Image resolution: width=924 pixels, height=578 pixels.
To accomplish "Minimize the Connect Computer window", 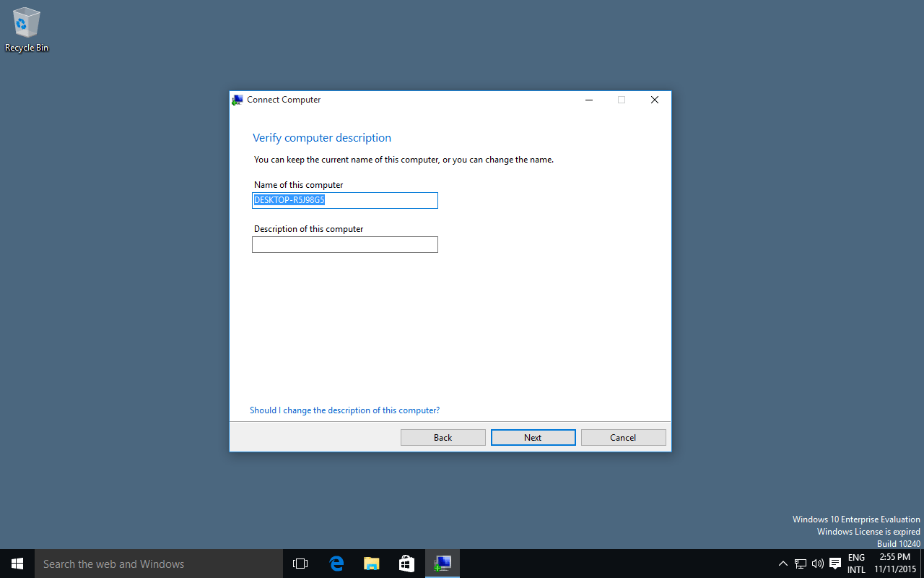I will click(x=589, y=100).
